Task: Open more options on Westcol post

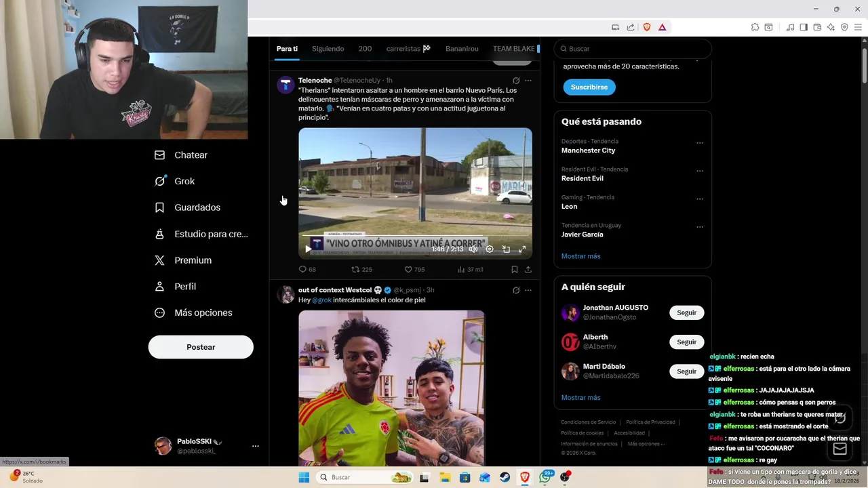Action: pos(528,290)
